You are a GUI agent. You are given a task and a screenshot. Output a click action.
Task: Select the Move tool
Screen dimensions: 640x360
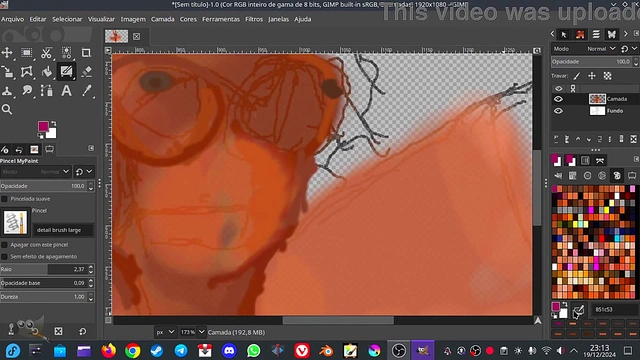[x=7, y=53]
